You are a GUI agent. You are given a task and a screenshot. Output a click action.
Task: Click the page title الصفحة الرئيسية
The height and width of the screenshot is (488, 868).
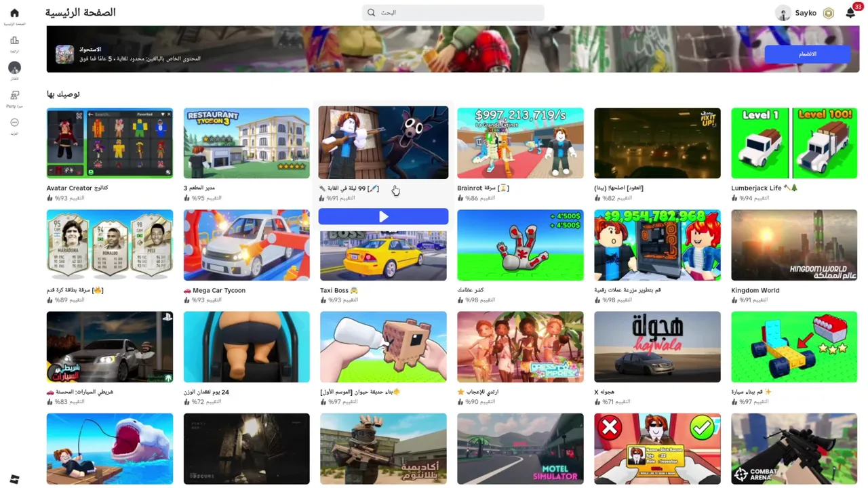pyautogui.click(x=80, y=12)
